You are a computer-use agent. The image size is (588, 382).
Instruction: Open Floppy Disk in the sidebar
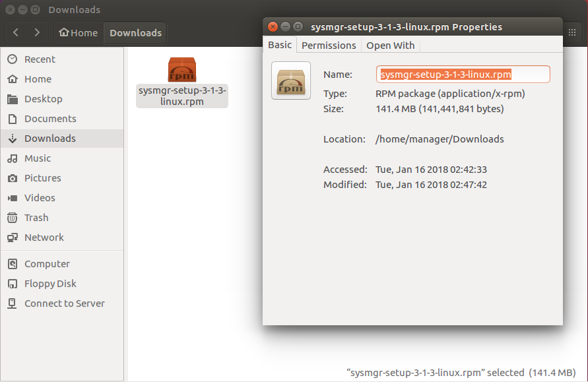point(62,284)
